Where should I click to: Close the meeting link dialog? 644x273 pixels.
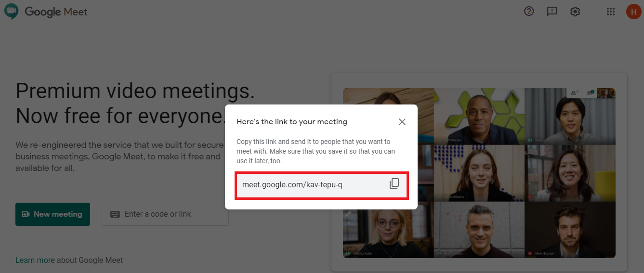(402, 122)
